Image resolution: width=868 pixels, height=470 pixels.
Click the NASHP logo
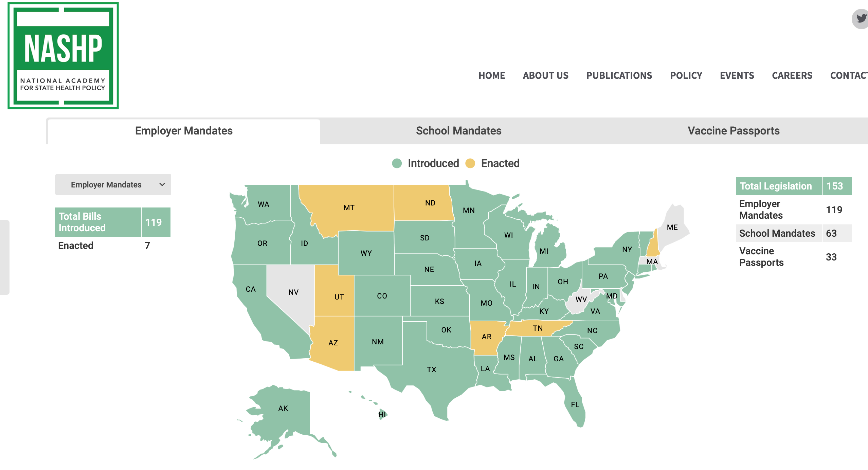[63, 56]
